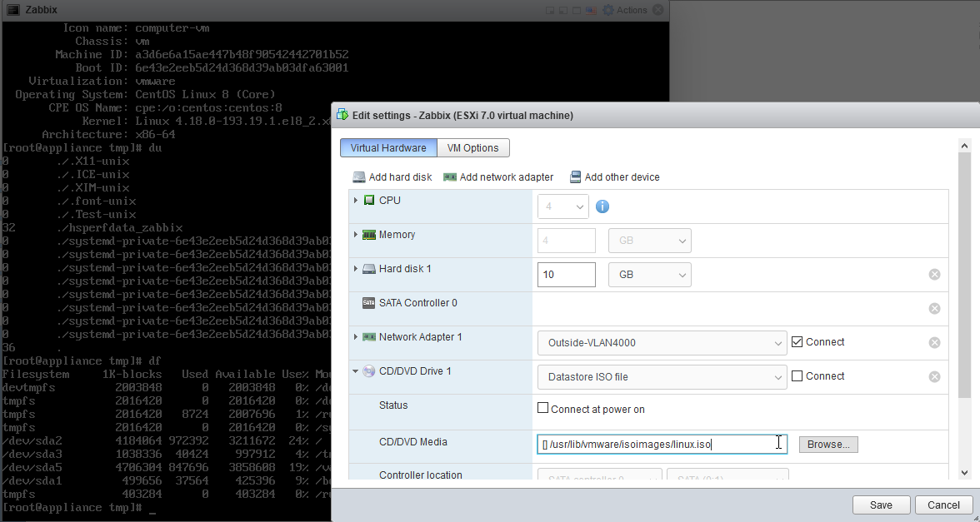Click the Hard disk 1 drive icon
980x522 pixels.
368,269
